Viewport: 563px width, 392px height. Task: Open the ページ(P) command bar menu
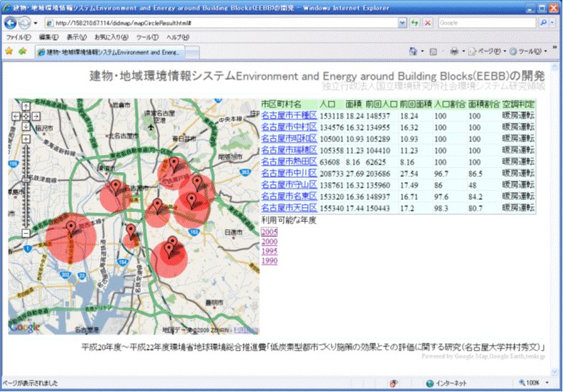tap(487, 51)
